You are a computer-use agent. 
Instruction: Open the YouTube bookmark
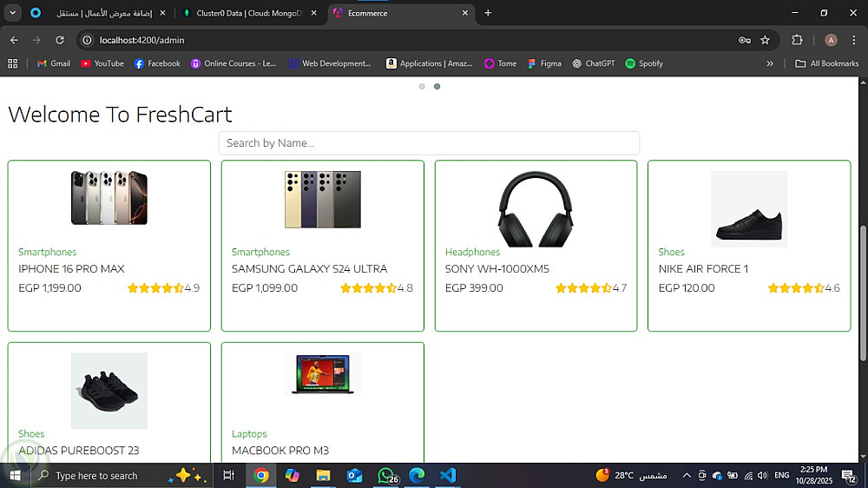click(102, 63)
